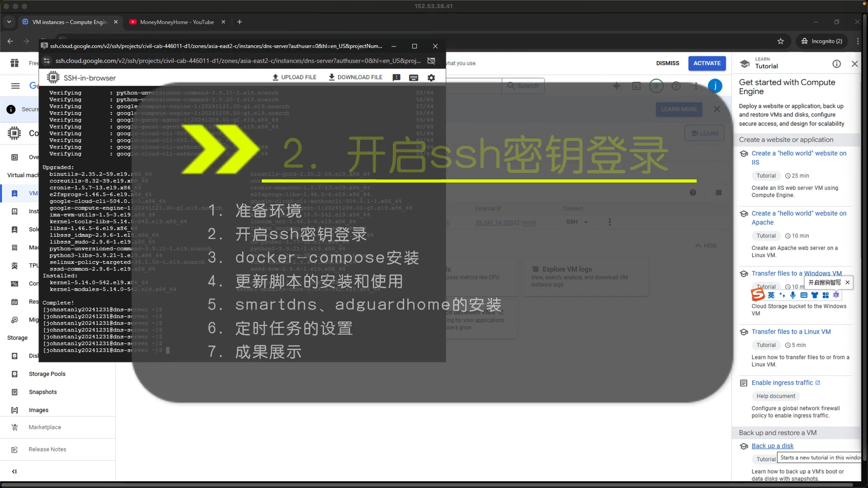Screen dimensions: 868x488
Task: Bookmark this page with the star icon
Action: click(781, 41)
